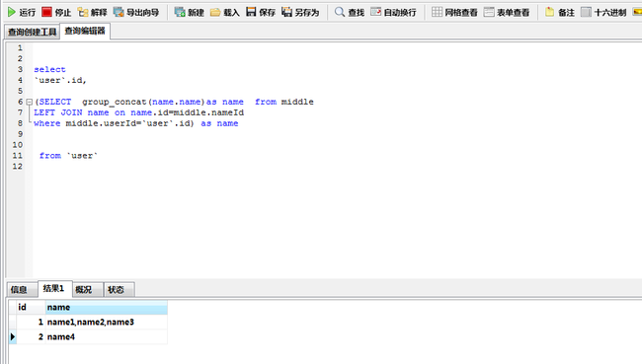Select the cell name1,name2,name3
Image resolution: width=642 pixels, height=364 pixels.
tap(107, 323)
